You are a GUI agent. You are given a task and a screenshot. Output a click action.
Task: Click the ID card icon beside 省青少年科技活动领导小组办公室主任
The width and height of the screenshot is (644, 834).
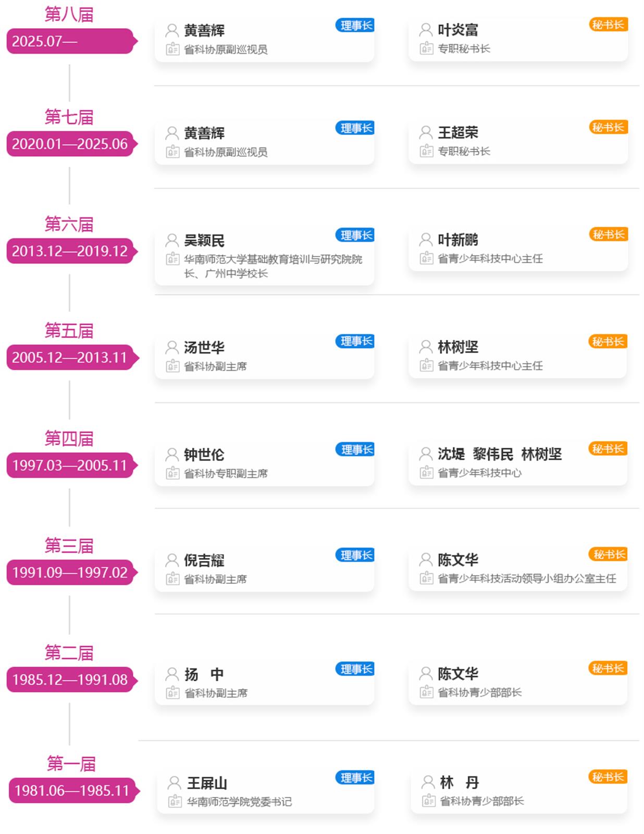[426, 578]
